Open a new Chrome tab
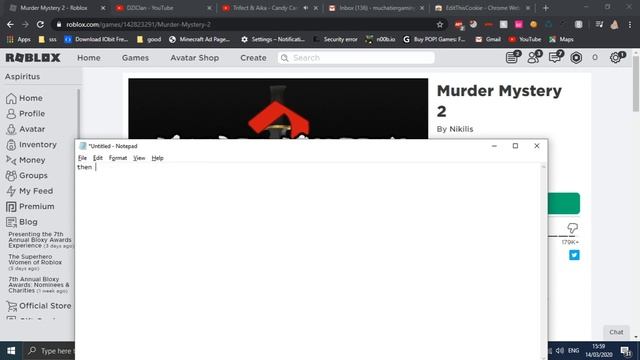The width and height of the screenshot is (640, 360). [545, 8]
